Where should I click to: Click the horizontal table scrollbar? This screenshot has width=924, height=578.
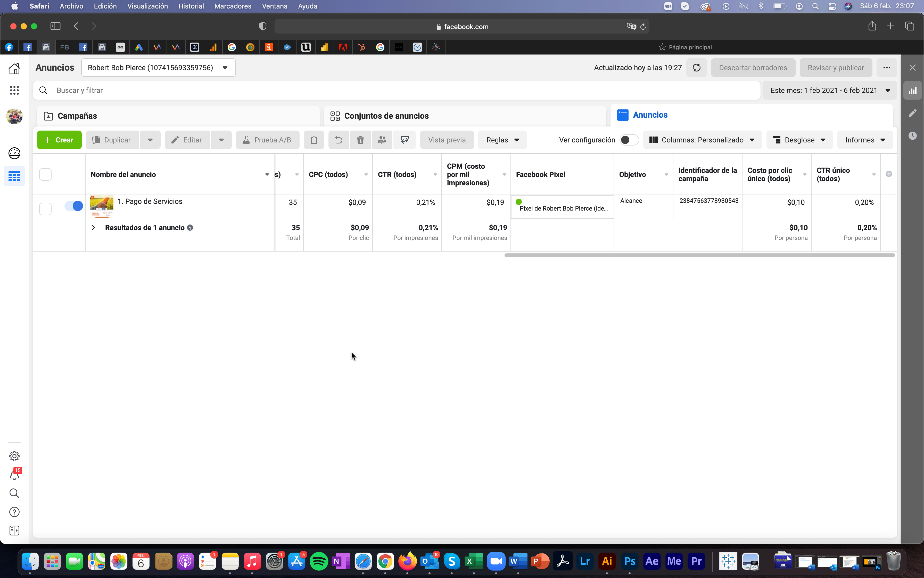click(x=699, y=255)
